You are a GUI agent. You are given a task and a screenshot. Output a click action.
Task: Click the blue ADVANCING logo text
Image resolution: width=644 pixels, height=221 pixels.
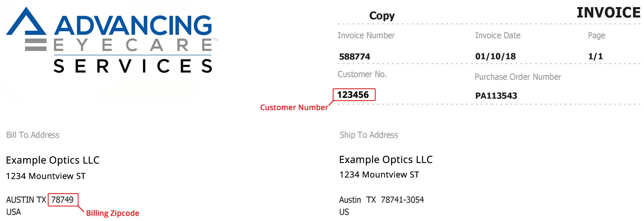[133, 25]
